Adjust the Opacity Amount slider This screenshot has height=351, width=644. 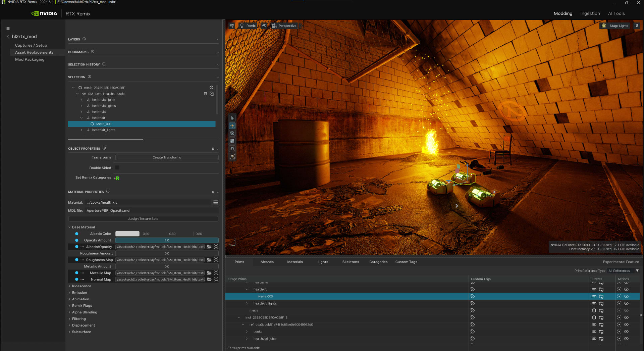click(167, 240)
